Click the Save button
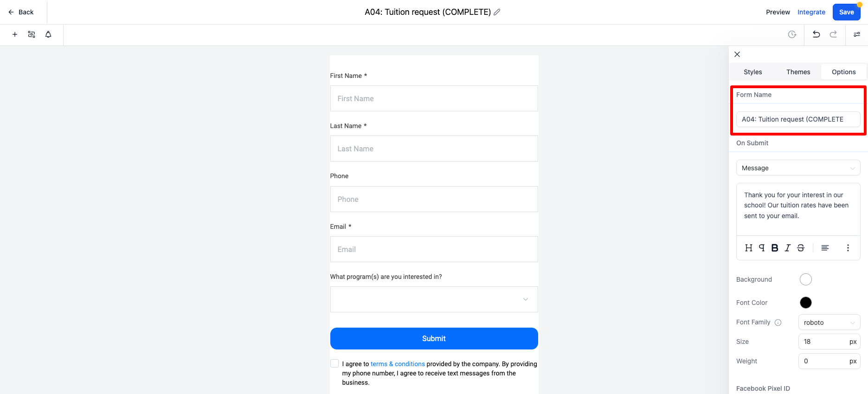The width and height of the screenshot is (868, 394). point(846,12)
